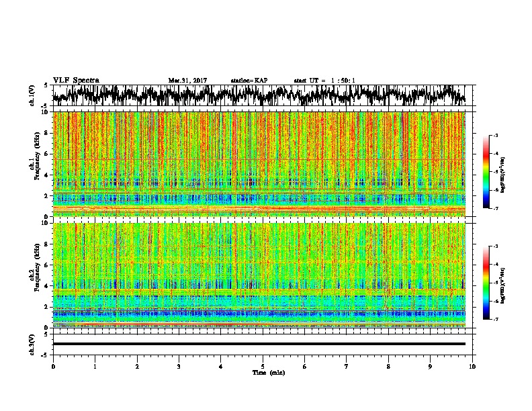Click the ch.2 "Frequency (kHz)" axis label

pyautogui.click(x=37, y=267)
